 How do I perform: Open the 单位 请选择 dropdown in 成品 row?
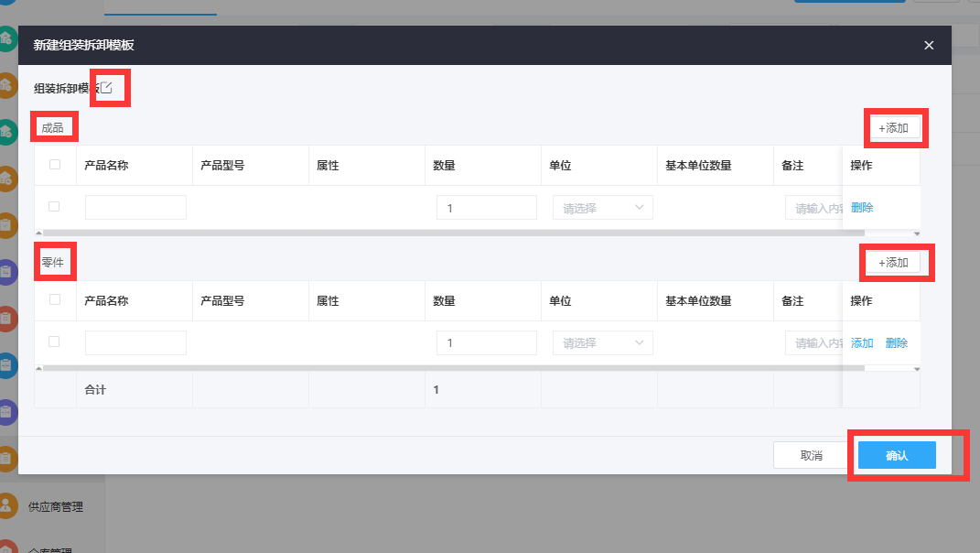click(602, 208)
